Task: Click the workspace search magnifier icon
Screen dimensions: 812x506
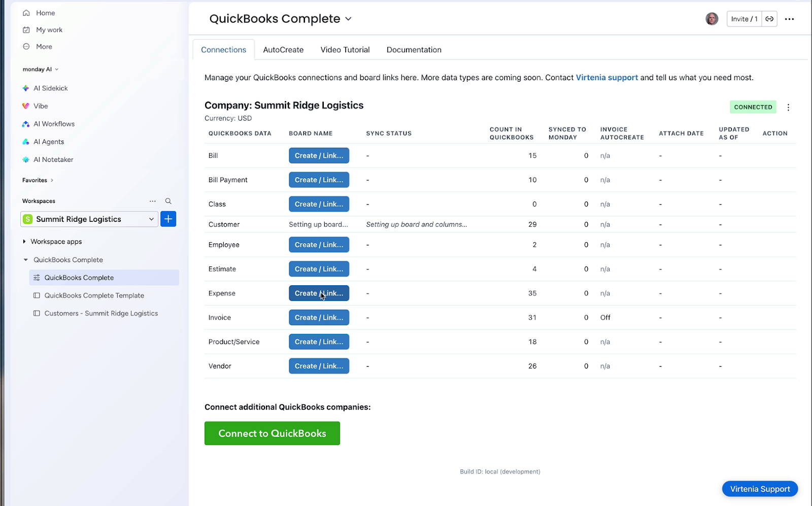Action: [x=168, y=201]
